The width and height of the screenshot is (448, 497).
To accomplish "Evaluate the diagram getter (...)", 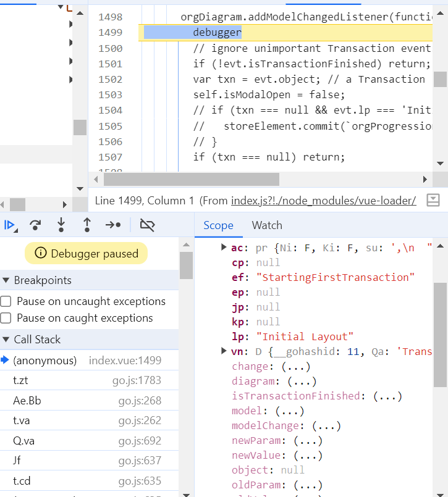I will point(302,382).
